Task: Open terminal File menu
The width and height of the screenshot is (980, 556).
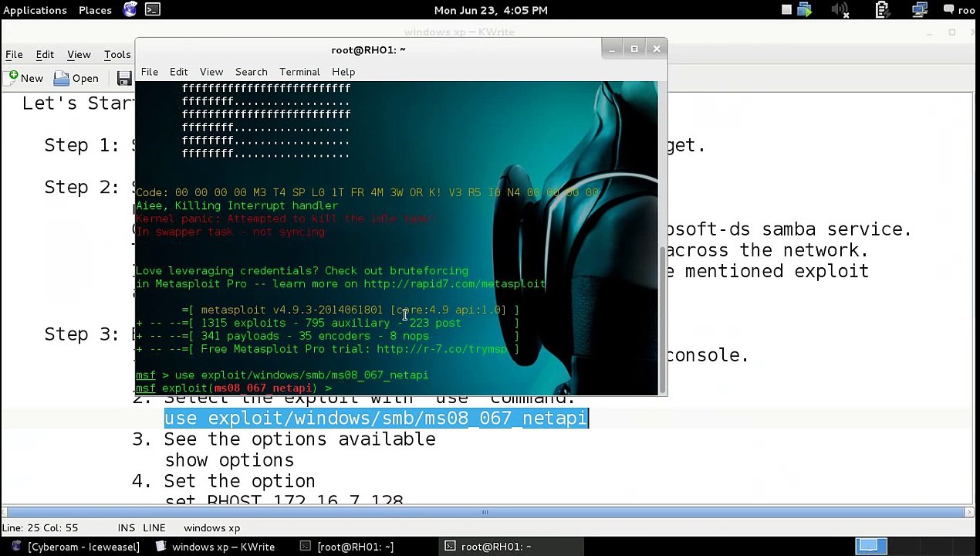Action: point(149,72)
